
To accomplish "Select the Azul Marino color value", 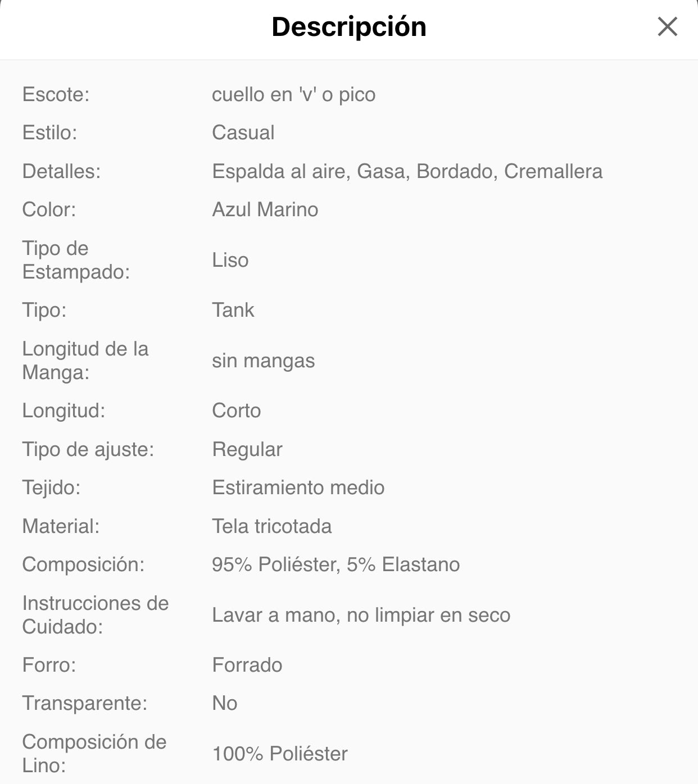I will pos(265,209).
